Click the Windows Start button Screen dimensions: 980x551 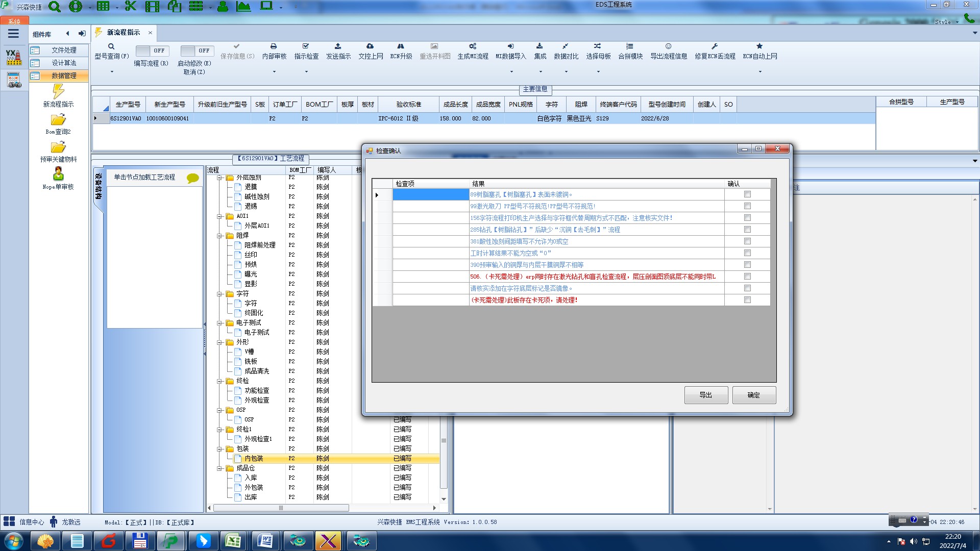click(x=13, y=541)
